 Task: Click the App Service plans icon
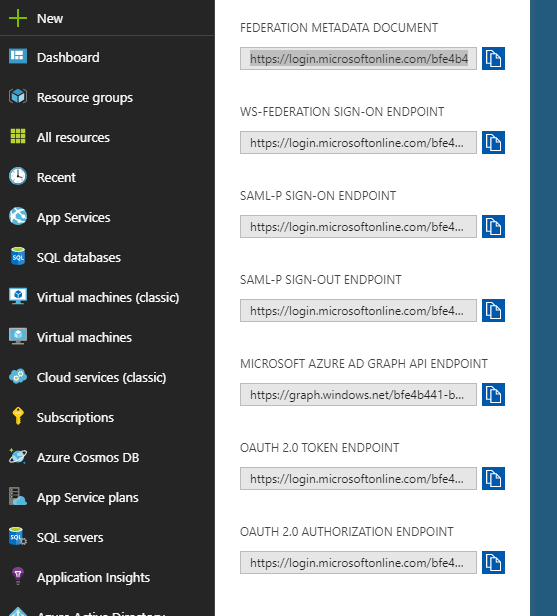point(18,496)
